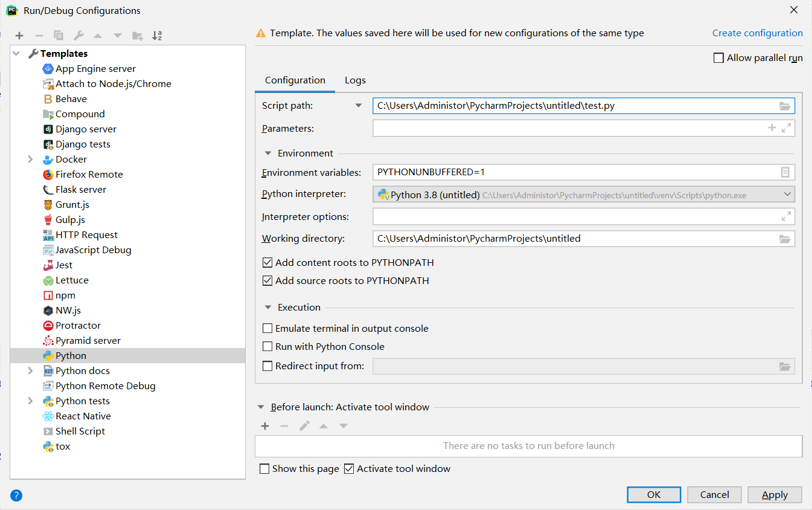This screenshot has width=812, height=510.
Task: Browse the redirect input file folder icon
Action: pos(784,366)
